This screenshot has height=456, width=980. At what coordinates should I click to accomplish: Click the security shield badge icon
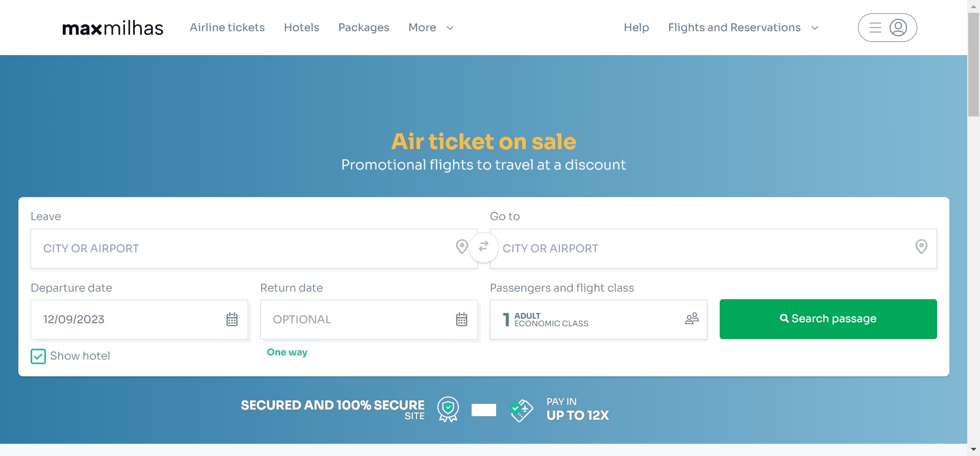pos(448,410)
